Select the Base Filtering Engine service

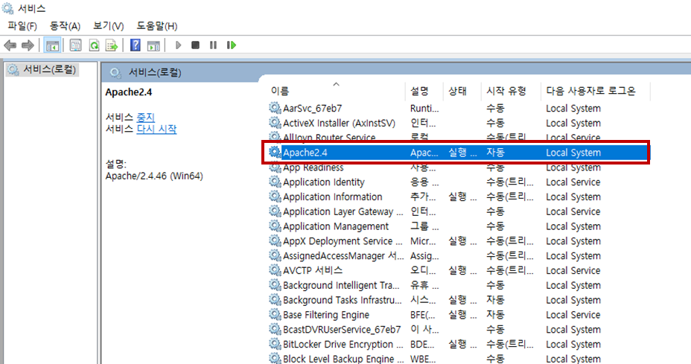click(458, 315)
